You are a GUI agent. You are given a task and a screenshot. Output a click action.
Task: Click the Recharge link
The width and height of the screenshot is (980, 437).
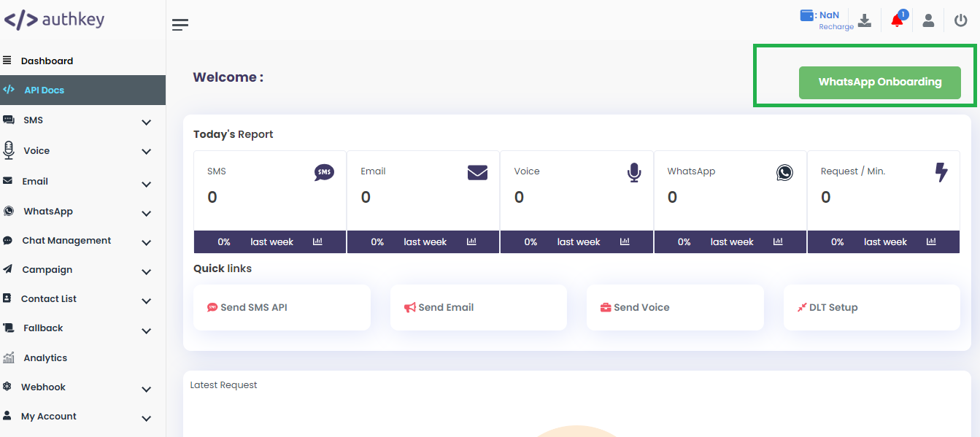836,27
